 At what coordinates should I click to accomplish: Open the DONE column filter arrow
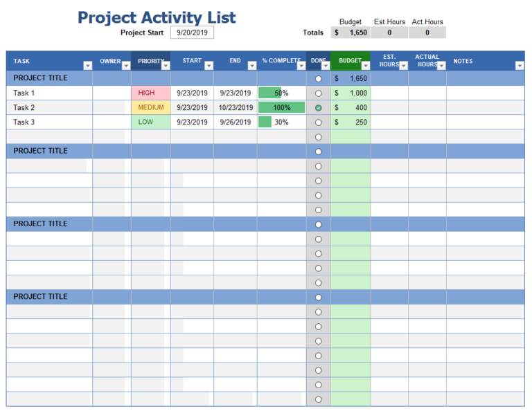pos(326,66)
